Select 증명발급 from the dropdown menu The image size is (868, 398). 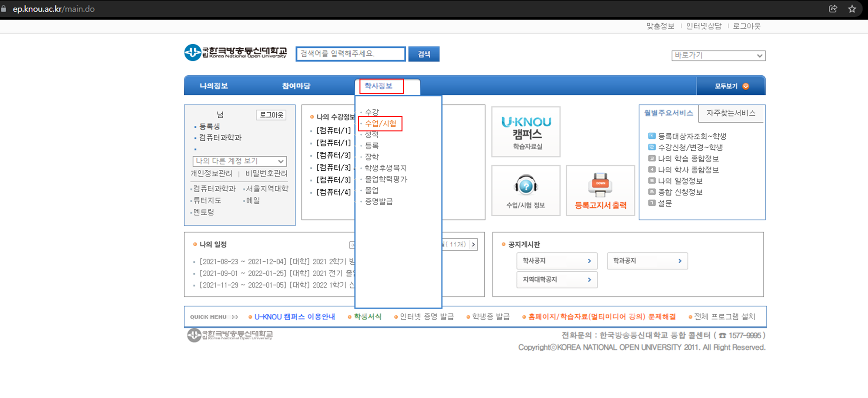click(x=379, y=201)
